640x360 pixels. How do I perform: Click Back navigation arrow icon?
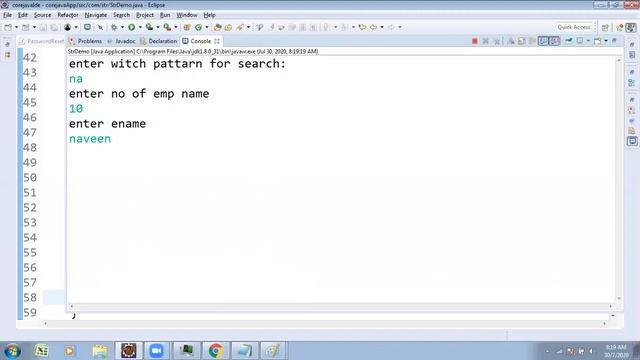point(373,27)
